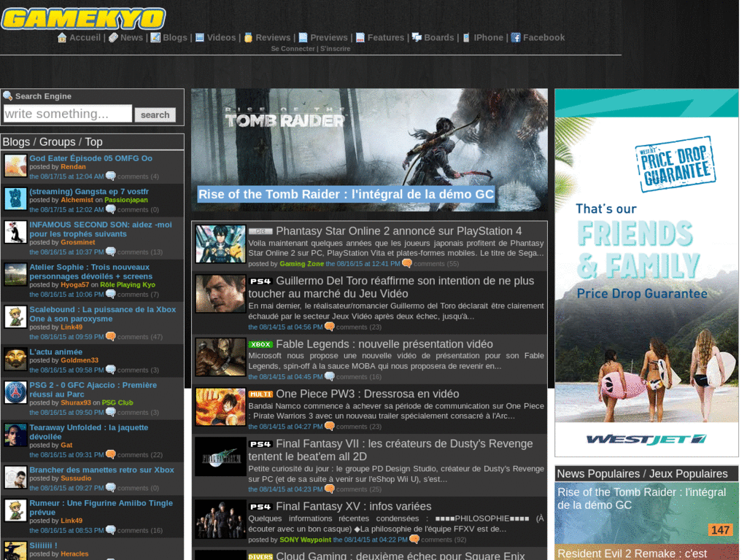Screen dimensions: 747x560
Task: Click the Reviews icon
Action: tap(248, 38)
